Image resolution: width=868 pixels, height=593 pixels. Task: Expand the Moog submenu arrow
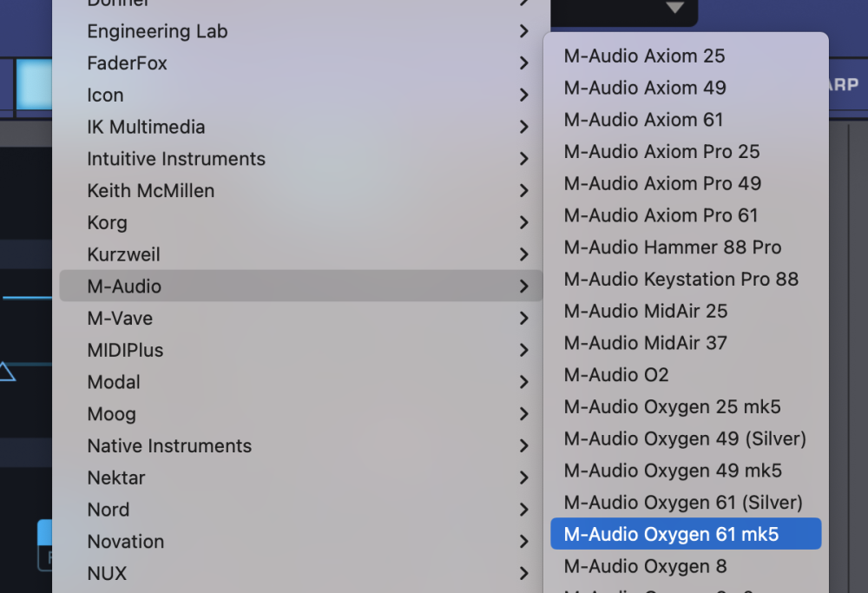point(523,414)
